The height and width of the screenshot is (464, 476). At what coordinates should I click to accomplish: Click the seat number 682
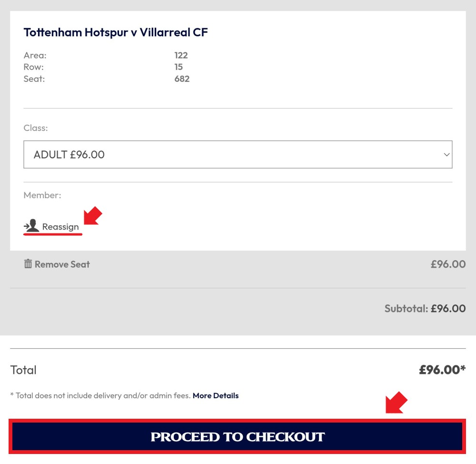(182, 79)
